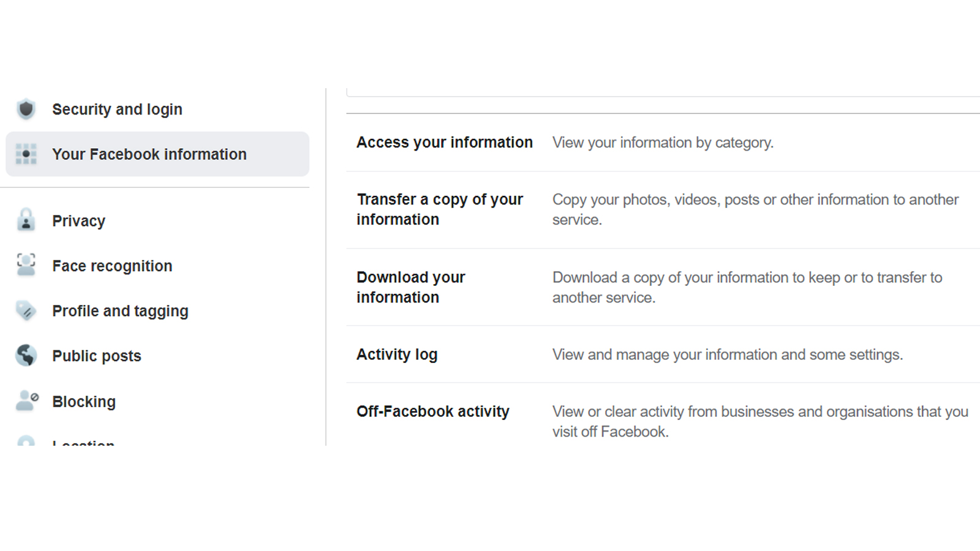The height and width of the screenshot is (551, 980).
Task: Click the Blocking person icon
Action: 27,401
